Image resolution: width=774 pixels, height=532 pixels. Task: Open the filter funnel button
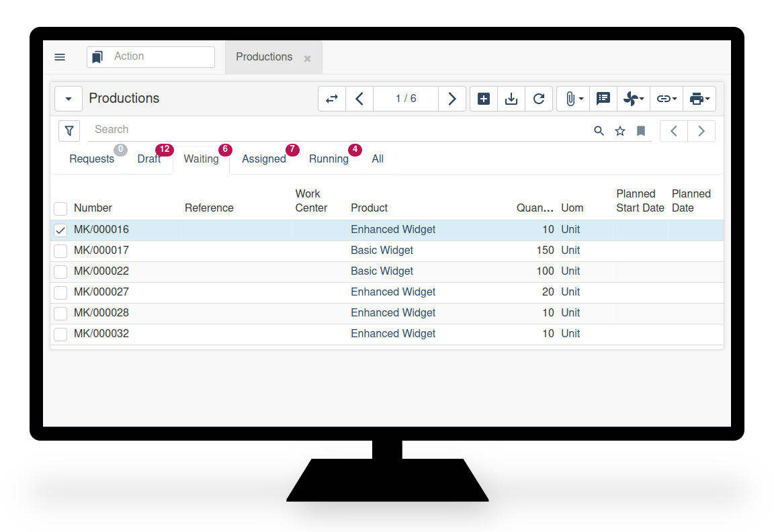69,131
